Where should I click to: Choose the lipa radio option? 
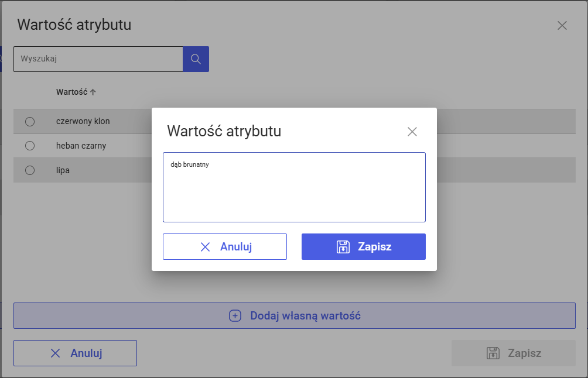click(30, 170)
